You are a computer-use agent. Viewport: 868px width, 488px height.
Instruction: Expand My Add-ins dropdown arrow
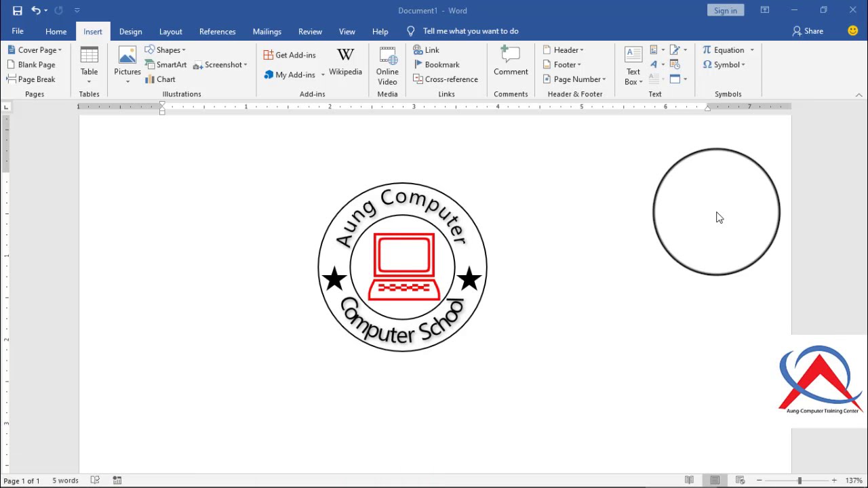(x=323, y=75)
